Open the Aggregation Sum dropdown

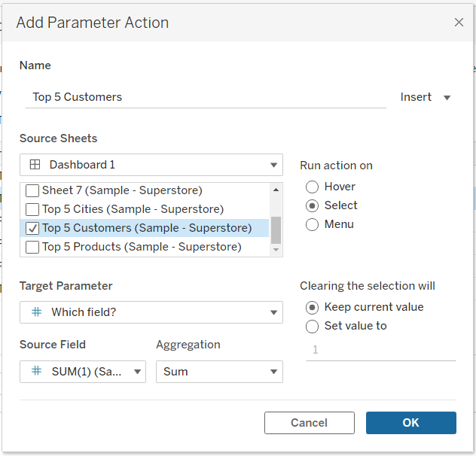[x=273, y=371]
